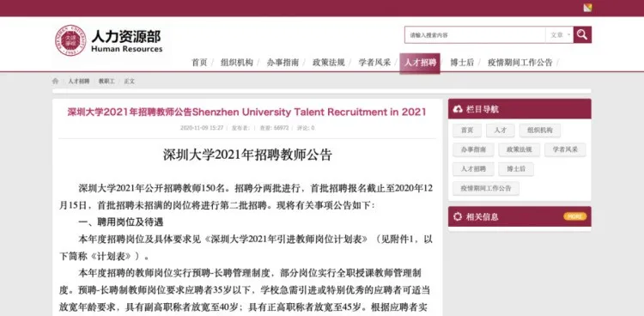644x316 pixels.
Task: Click the Shenzhen University round logo
Action: point(70,40)
